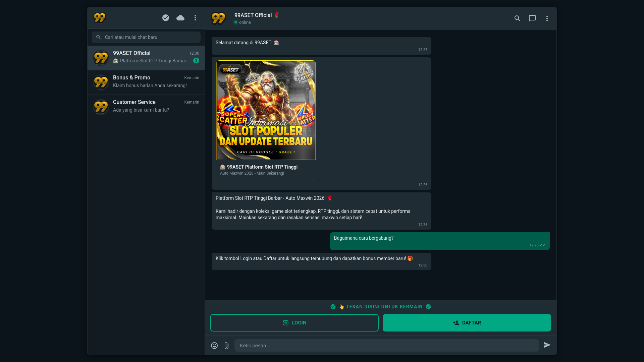Click the Customer Service avatar

101,107
